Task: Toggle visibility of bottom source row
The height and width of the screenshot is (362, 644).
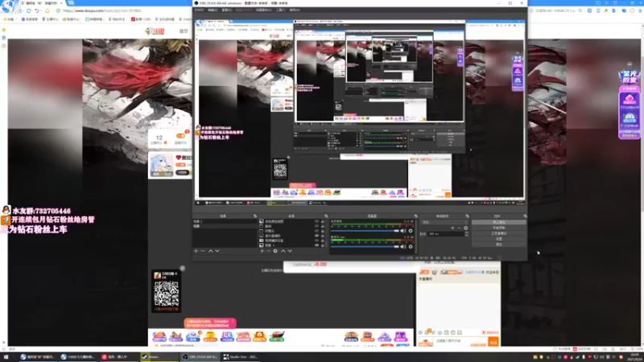Action: click(316, 245)
